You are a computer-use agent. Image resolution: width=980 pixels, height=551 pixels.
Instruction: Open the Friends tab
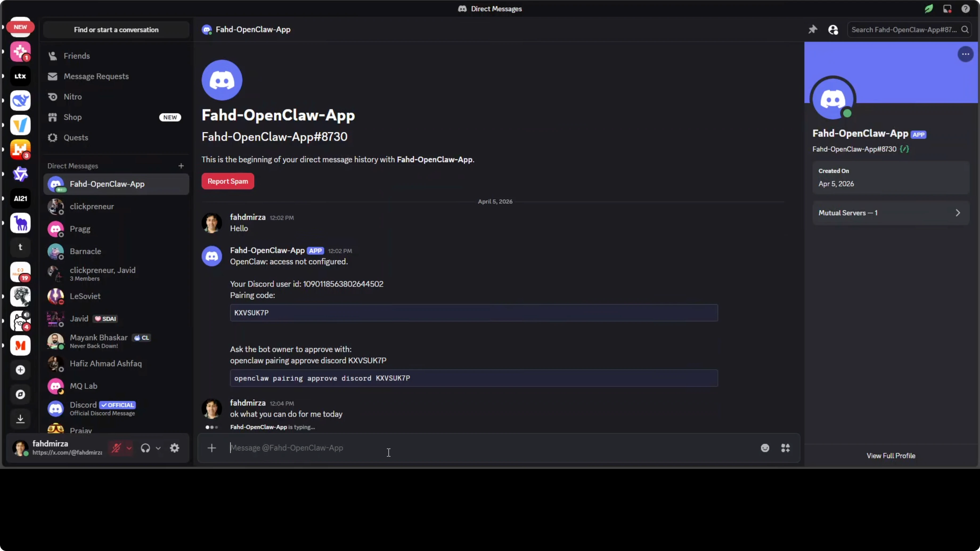77,56
